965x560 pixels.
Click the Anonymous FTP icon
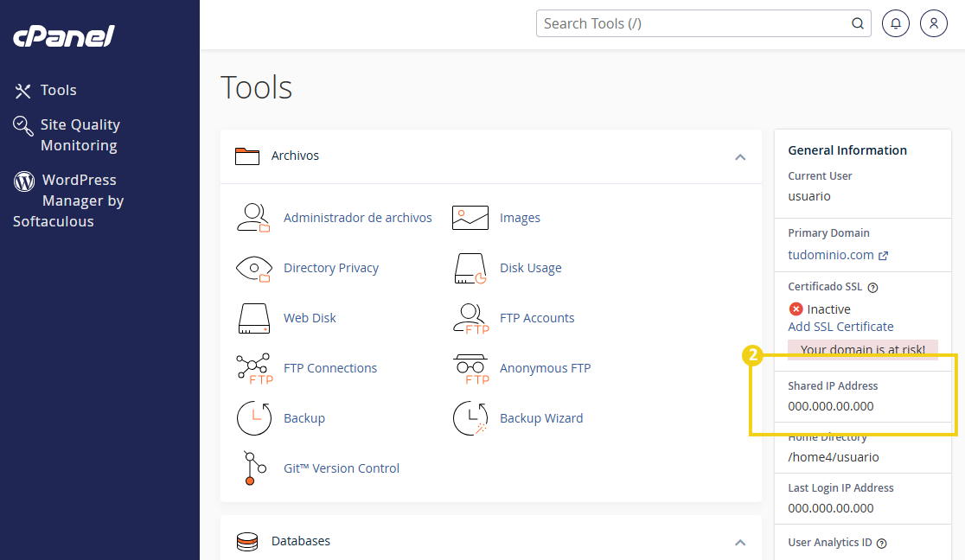[470, 369]
